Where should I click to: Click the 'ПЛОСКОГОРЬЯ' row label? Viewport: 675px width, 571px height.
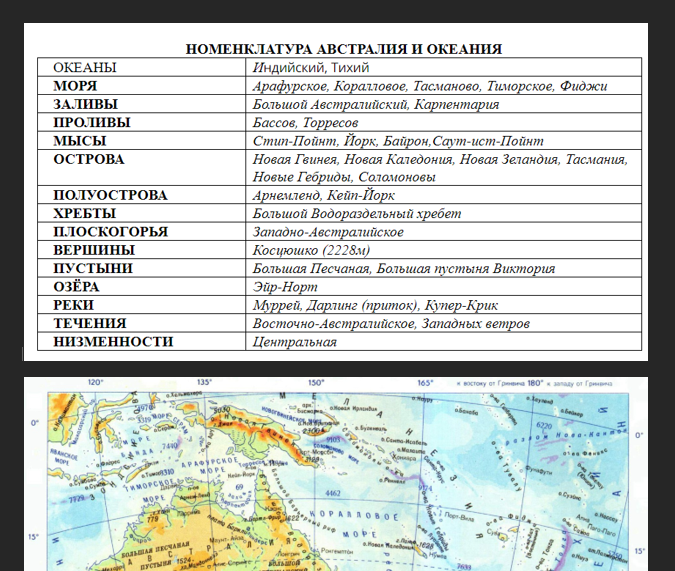click(x=110, y=232)
